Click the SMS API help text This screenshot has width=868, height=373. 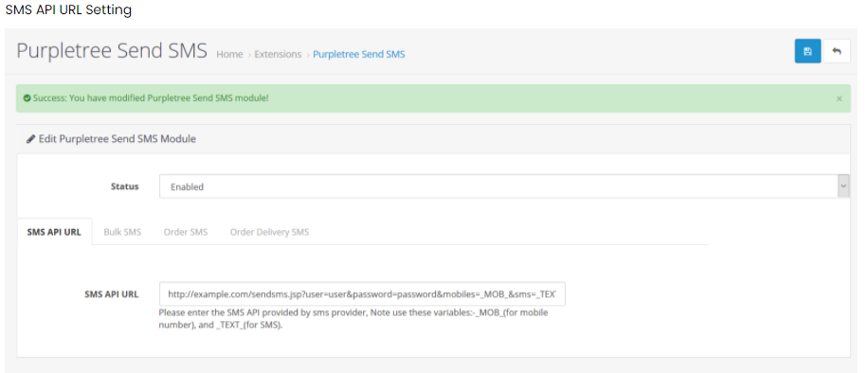click(x=353, y=319)
